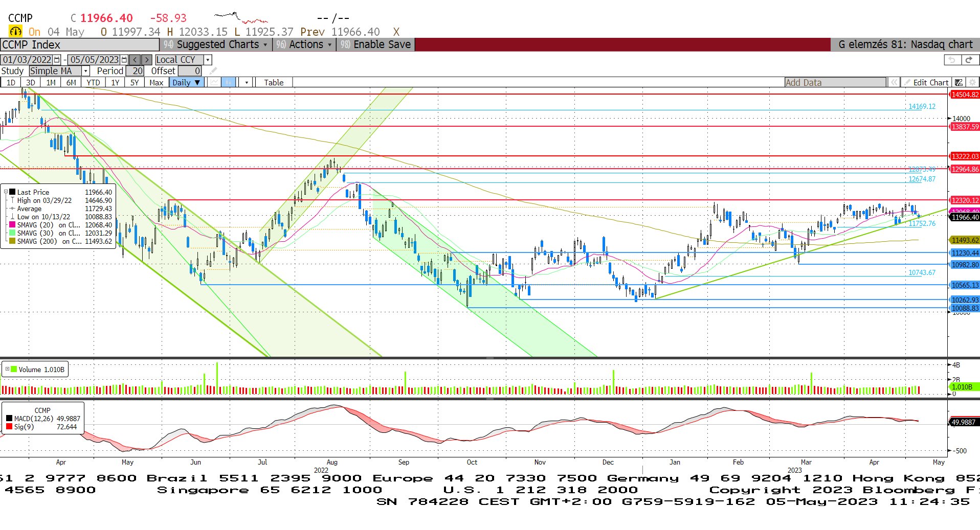Click the olive SMAVG (200) color swatch
The height and width of the screenshot is (530, 980).
12,241
